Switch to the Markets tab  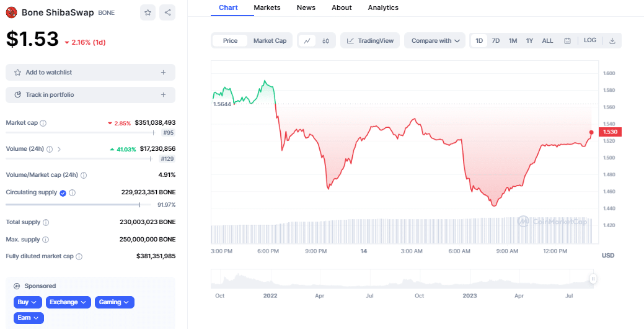pyautogui.click(x=267, y=7)
